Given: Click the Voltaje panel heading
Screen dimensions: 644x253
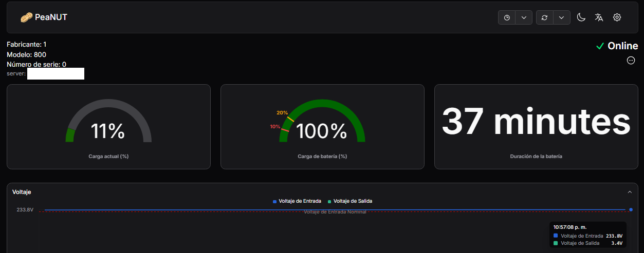Looking at the screenshot, I should tap(22, 192).
